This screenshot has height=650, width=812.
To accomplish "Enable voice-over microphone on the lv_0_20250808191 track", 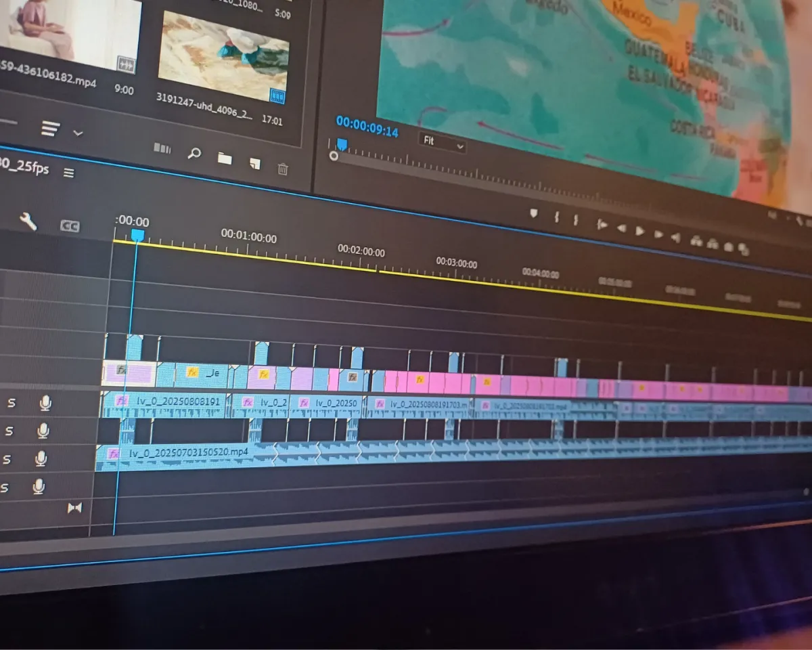I will [45, 404].
